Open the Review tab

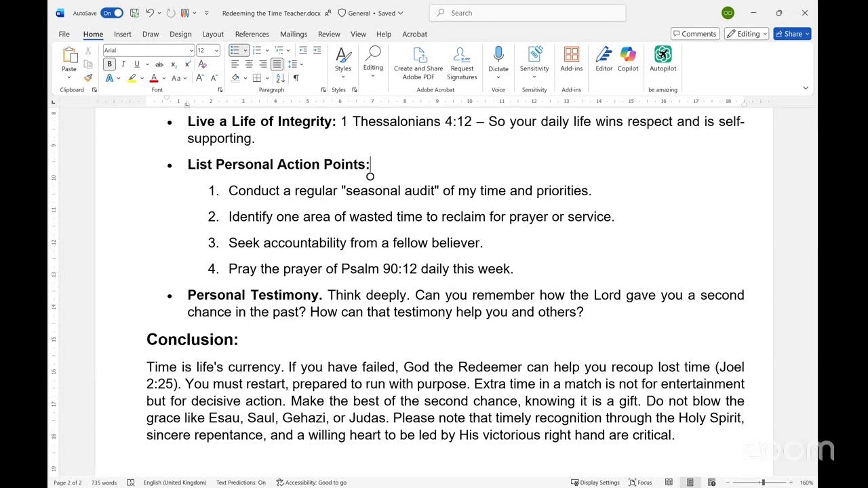[x=329, y=34]
